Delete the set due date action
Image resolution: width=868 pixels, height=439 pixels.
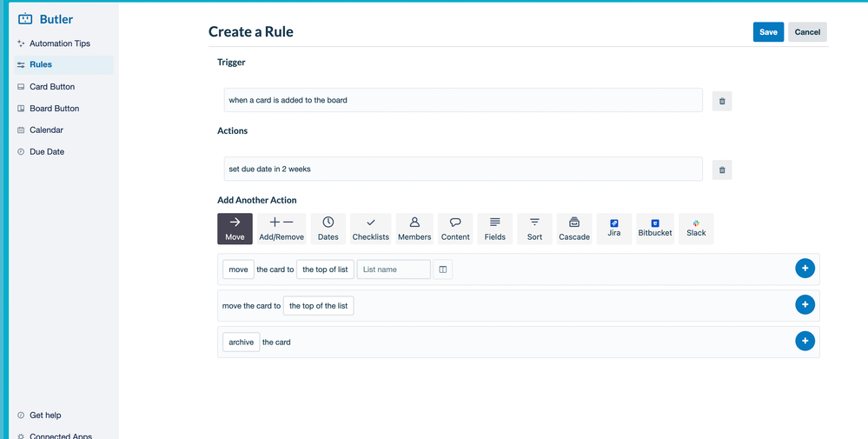722,170
